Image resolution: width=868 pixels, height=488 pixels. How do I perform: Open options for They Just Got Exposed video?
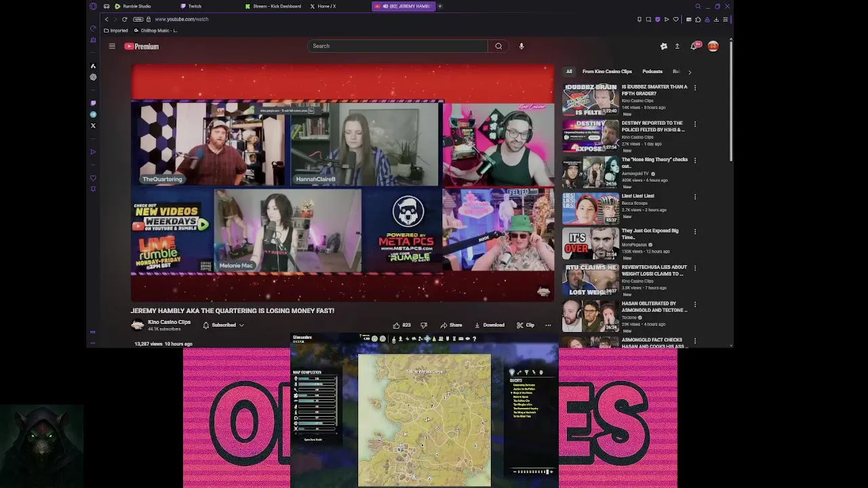pos(695,232)
